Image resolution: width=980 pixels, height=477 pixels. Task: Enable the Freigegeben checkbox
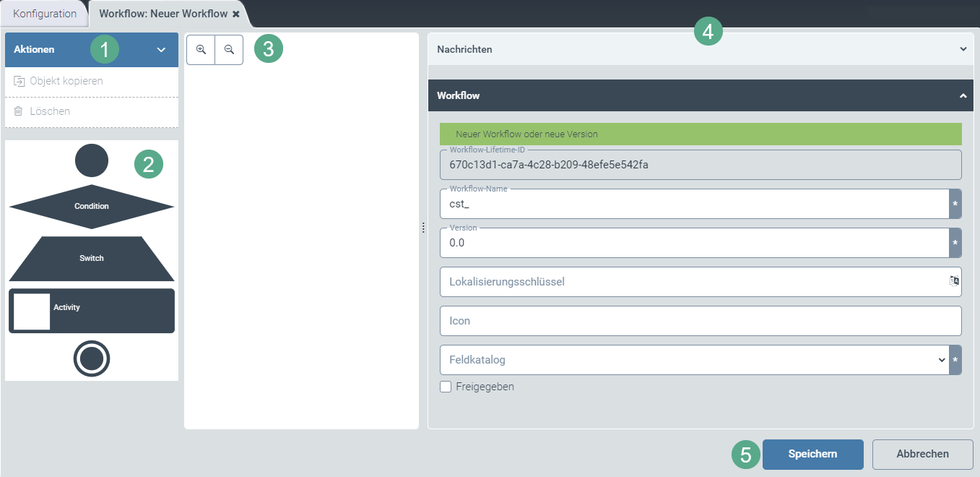[446, 387]
